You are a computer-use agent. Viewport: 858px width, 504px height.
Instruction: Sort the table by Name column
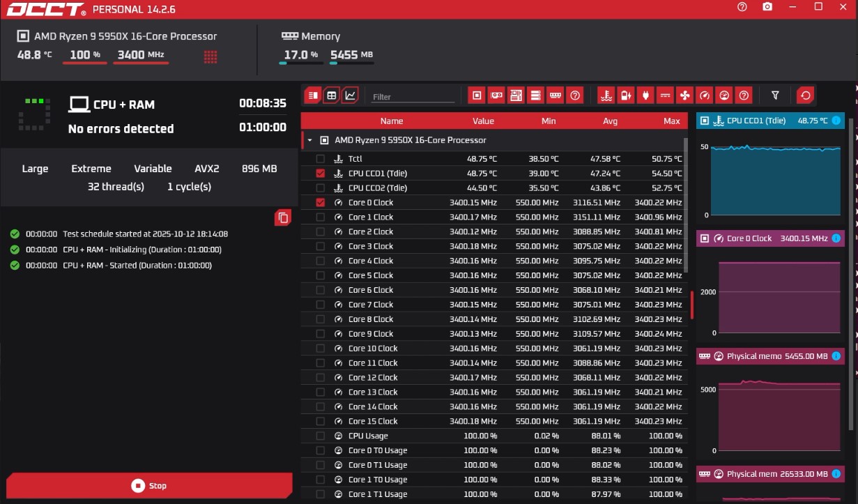point(392,121)
